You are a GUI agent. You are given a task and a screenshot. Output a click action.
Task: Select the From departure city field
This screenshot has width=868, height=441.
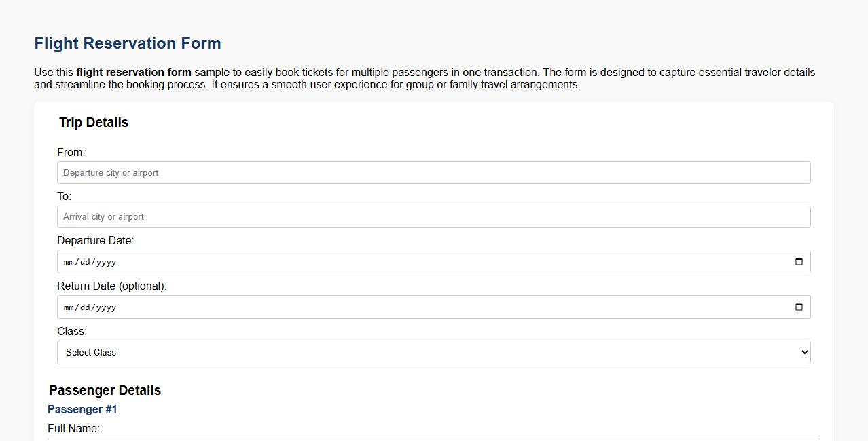tap(433, 172)
